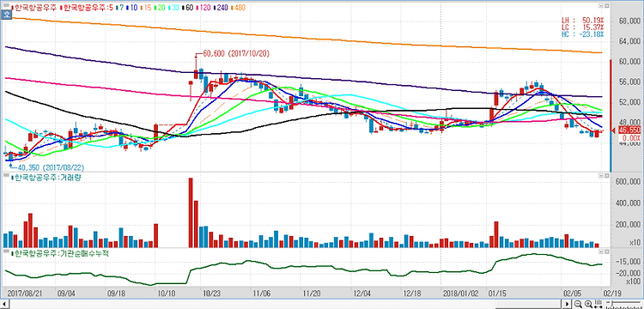Image resolution: width=644 pixels, height=309 pixels.
Task: Click the blue 호 button in the price pane
Action: point(6,15)
